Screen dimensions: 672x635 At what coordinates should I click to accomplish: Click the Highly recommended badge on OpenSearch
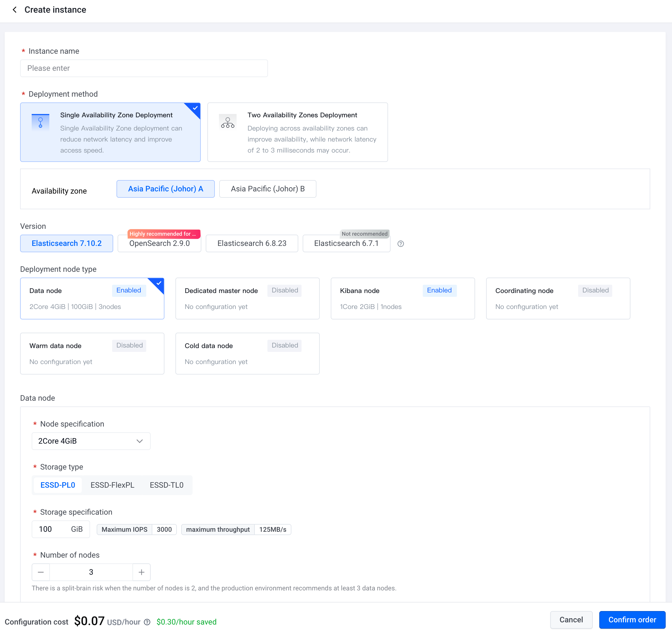pos(164,234)
